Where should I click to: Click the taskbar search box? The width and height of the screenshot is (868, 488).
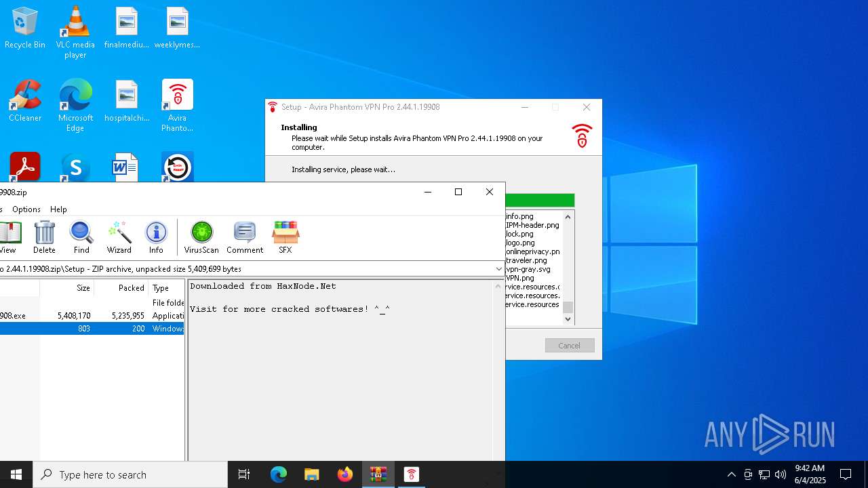(x=130, y=474)
